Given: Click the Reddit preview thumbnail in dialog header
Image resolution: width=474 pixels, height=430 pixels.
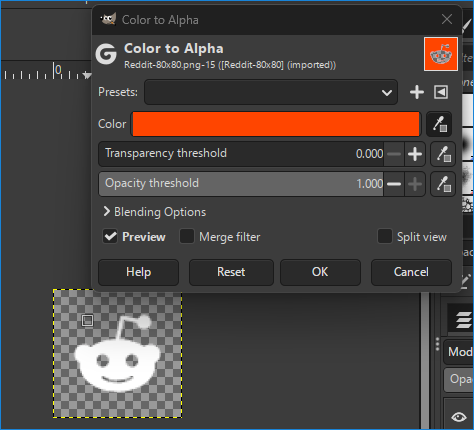Looking at the screenshot, I should tap(441, 54).
